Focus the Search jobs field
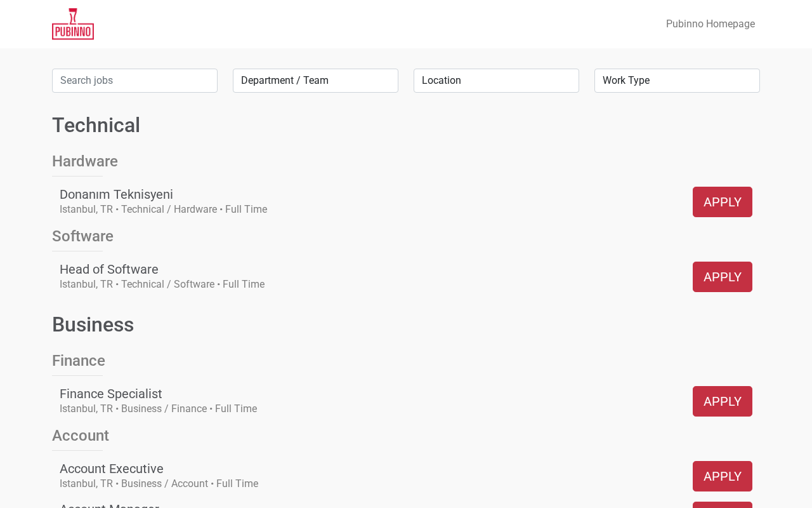812x508 pixels. [134, 81]
